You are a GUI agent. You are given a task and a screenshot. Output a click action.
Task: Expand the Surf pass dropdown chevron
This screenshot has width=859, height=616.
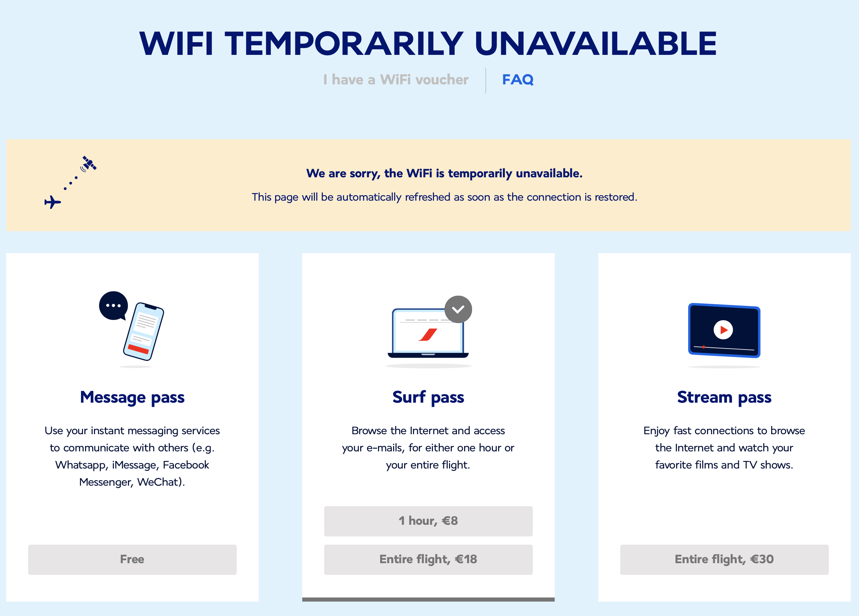tap(458, 309)
